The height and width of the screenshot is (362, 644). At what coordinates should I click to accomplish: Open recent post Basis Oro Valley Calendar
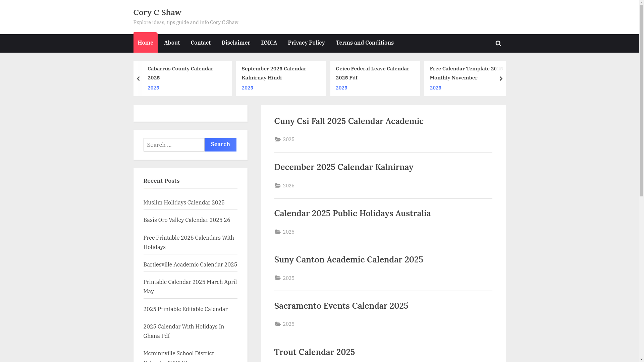pos(187,220)
